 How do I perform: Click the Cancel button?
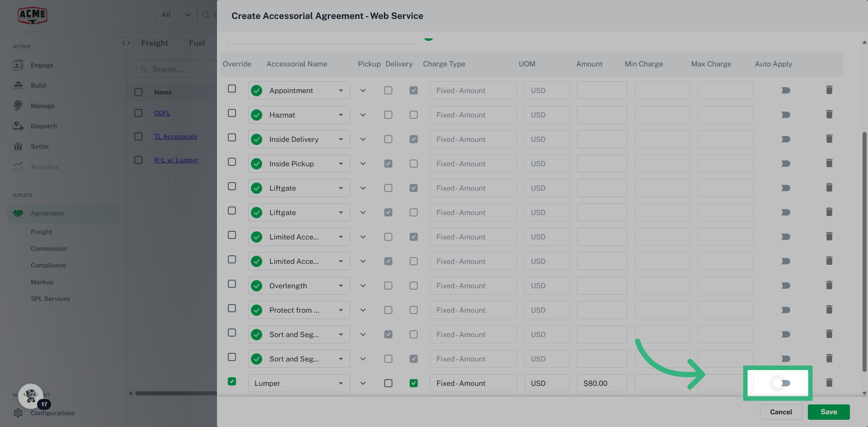point(781,412)
